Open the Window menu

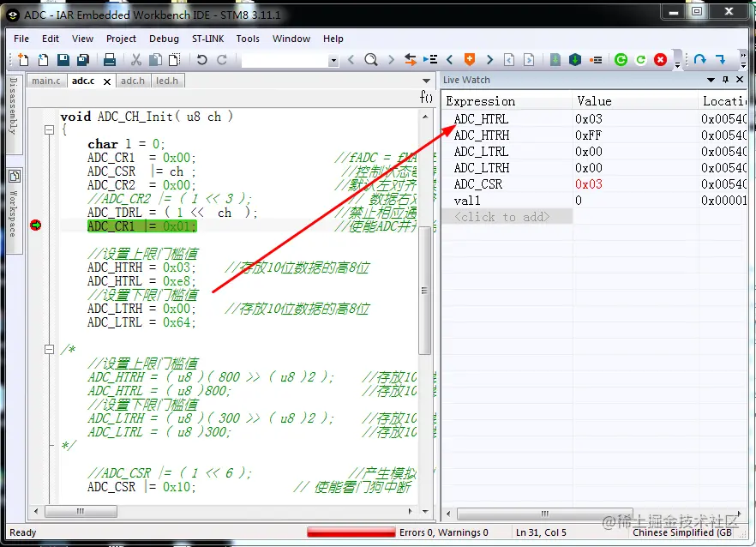click(291, 39)
